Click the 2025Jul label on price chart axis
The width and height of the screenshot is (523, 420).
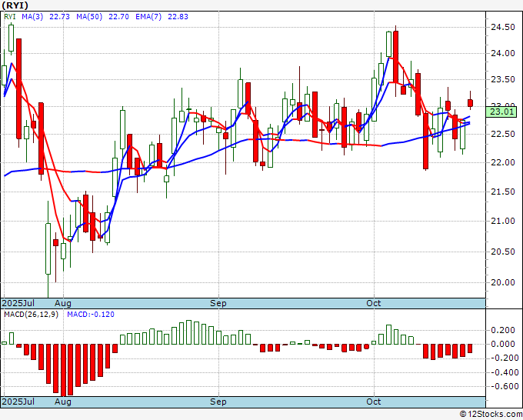tap(18, 303)
